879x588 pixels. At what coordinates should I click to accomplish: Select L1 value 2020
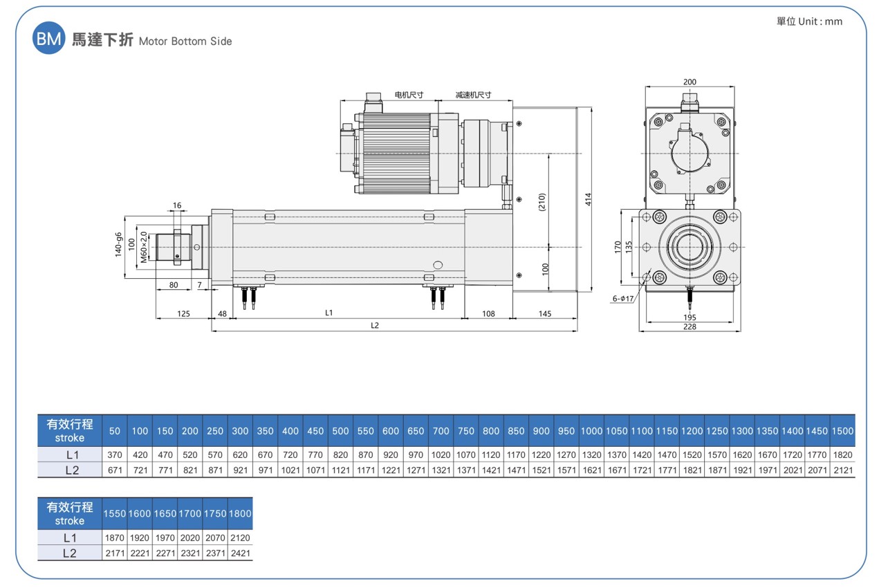(190, 538)
